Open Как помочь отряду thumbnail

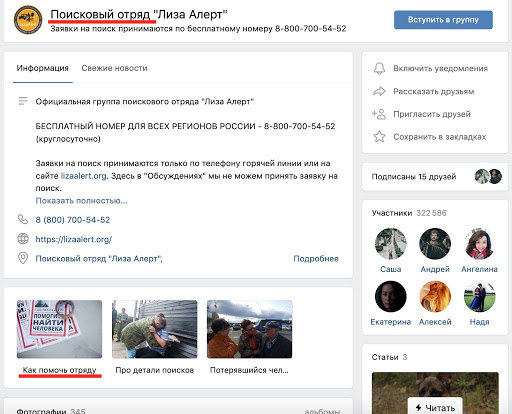(x=59, y=329)
